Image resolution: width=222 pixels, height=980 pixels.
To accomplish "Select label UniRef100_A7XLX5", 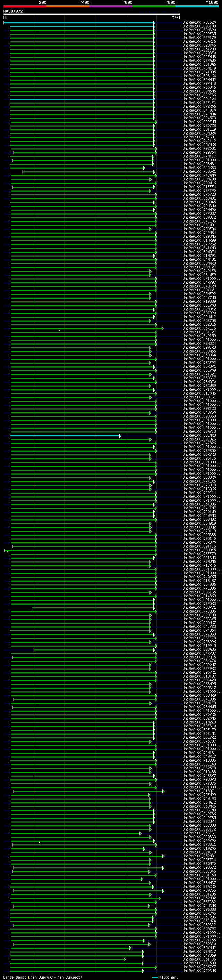I will [199, 481].
